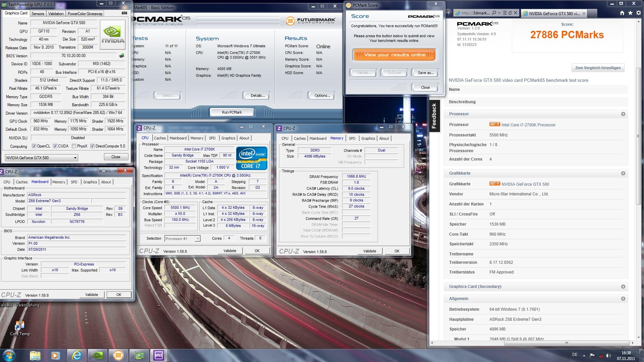Toggle the CUDA checkbox in GPU-Z

pyautogui.click(x=55, y=146)
